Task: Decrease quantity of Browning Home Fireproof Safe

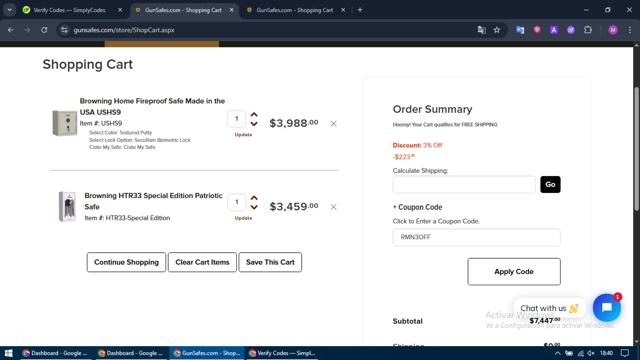Action: click(254, 124)
